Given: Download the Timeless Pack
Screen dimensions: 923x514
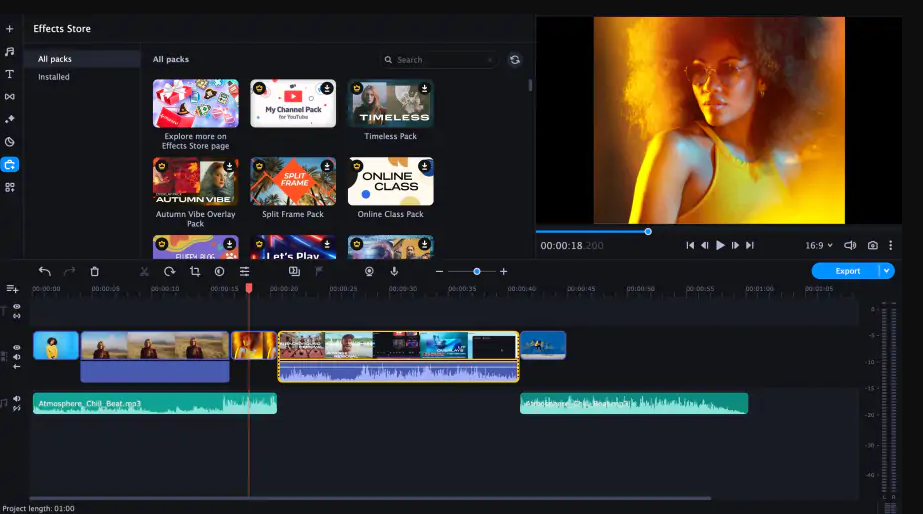Looking at the screenshot, I should [424, 88].
